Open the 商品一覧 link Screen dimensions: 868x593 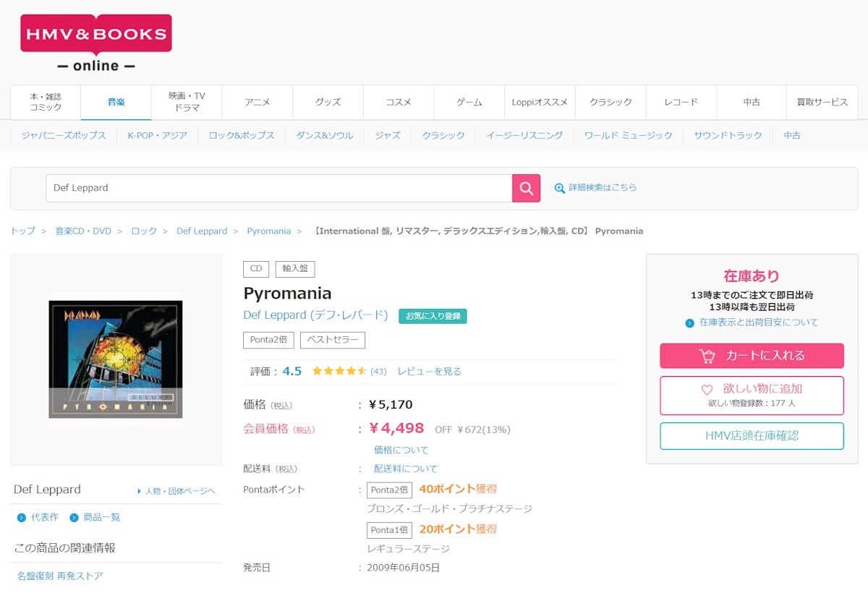pos(102,518)
